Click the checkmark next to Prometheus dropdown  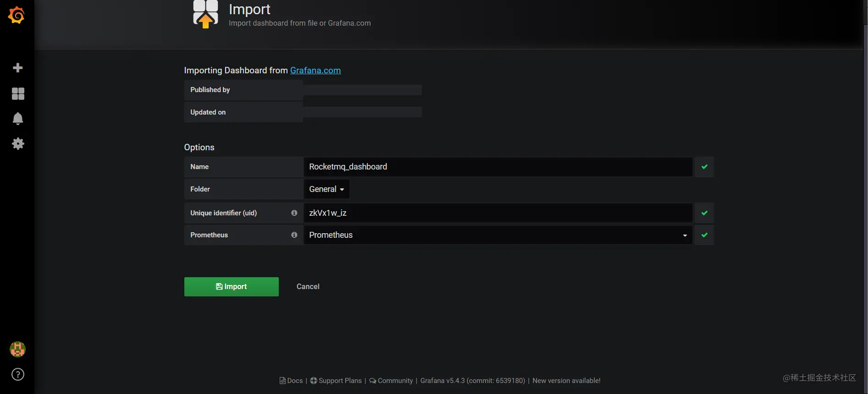tap(704, 235)
